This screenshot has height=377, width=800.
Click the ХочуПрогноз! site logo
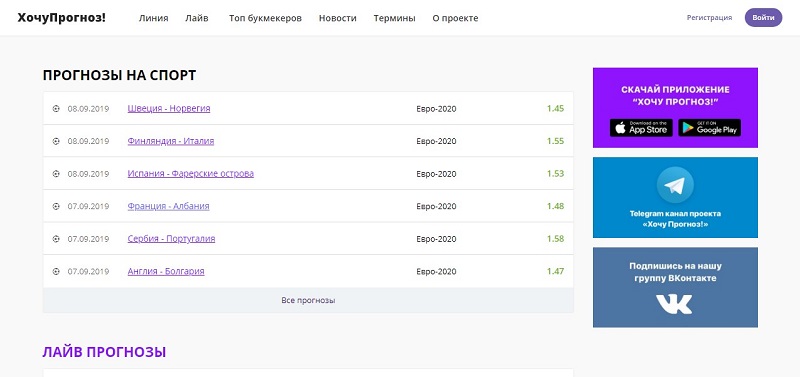point(62,18)
